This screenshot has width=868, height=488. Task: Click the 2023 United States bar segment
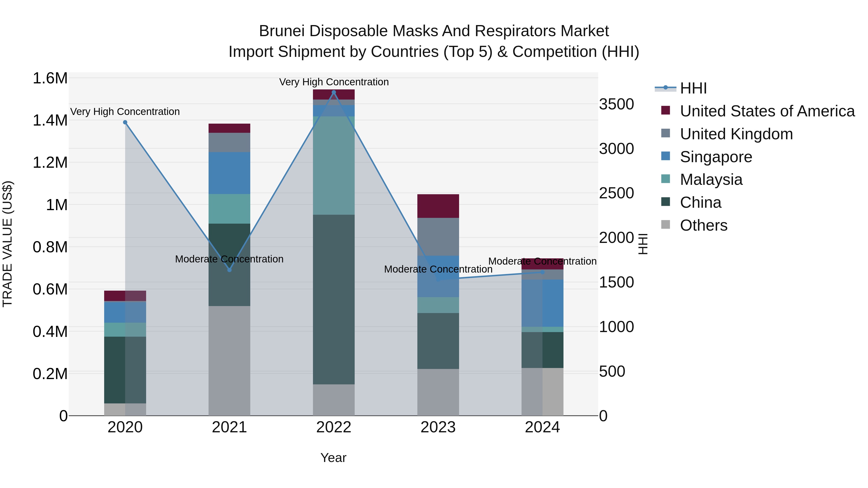pos(438,206)
